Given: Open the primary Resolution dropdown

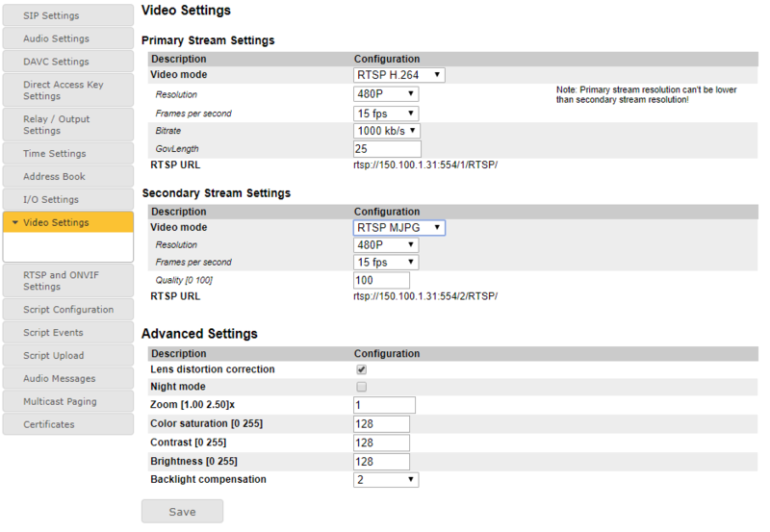Looking at the screenshot, I should (386, 94).
